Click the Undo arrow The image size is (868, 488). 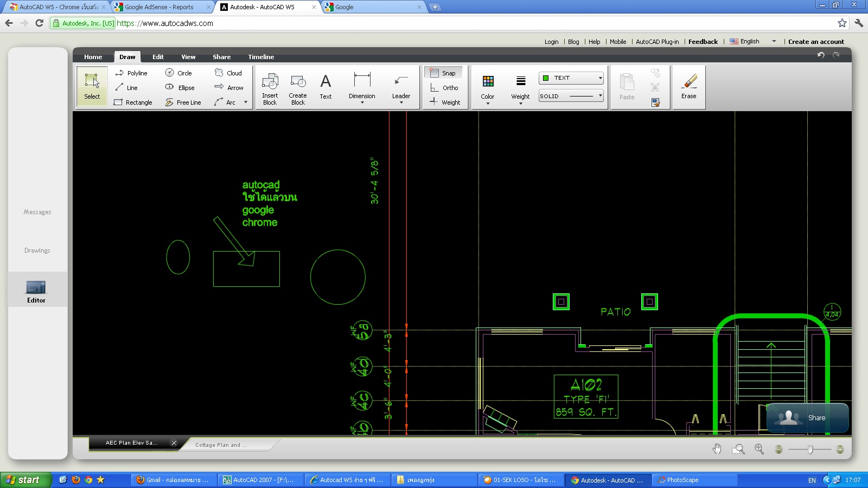tap(820, 54)
